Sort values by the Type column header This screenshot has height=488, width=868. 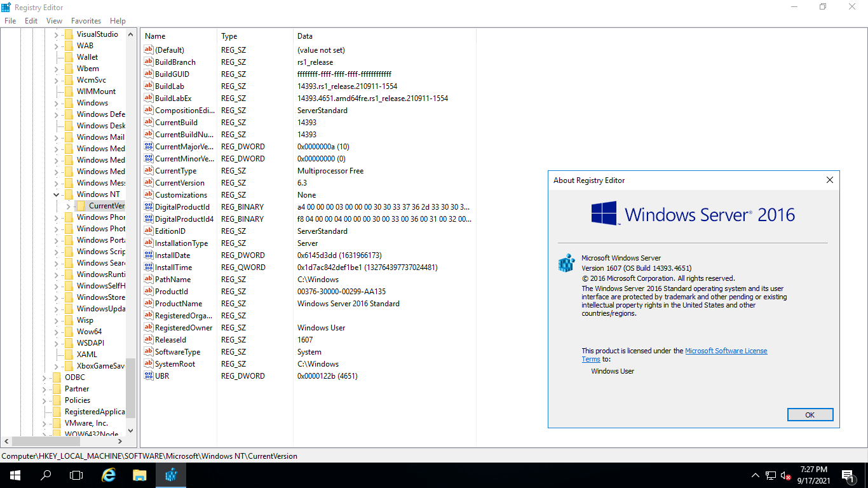255,36
